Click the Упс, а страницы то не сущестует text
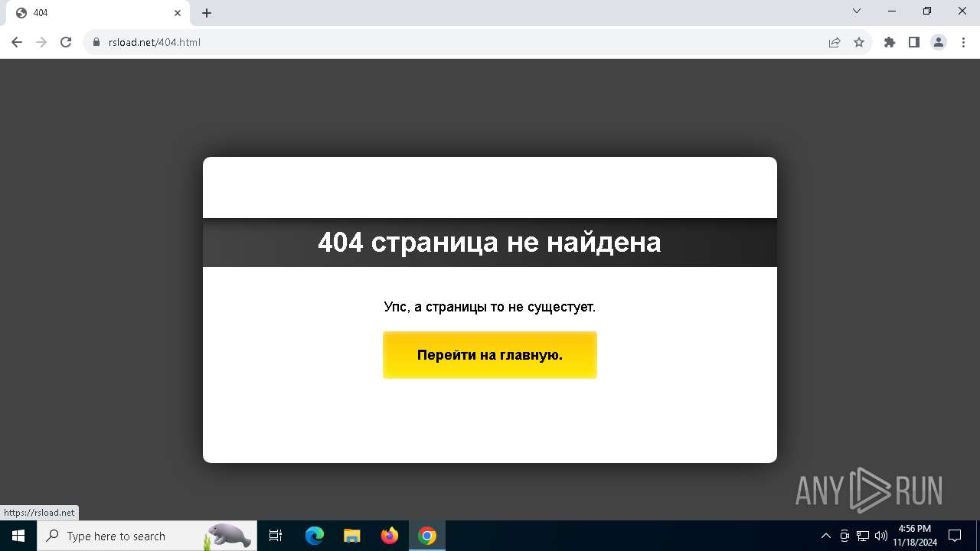The image size is (980, 551). (490, 307)
